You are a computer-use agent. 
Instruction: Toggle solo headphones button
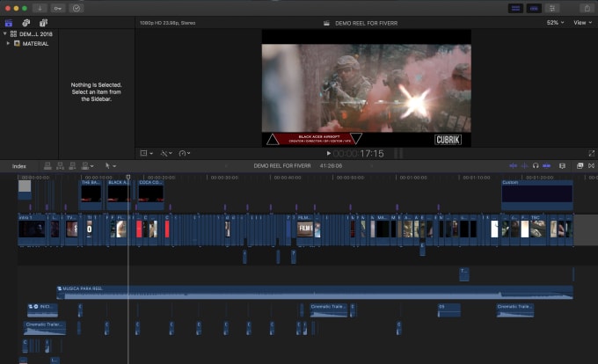[536, 166]
